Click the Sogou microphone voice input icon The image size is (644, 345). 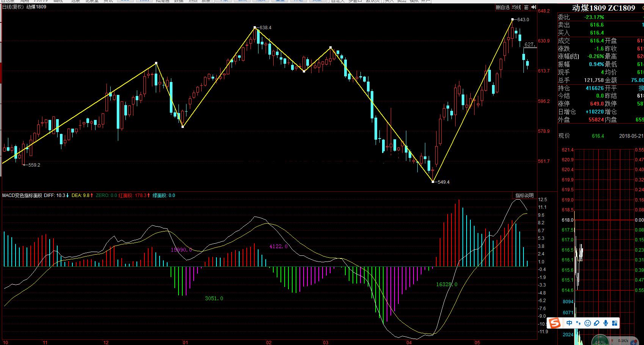(606, 323)
